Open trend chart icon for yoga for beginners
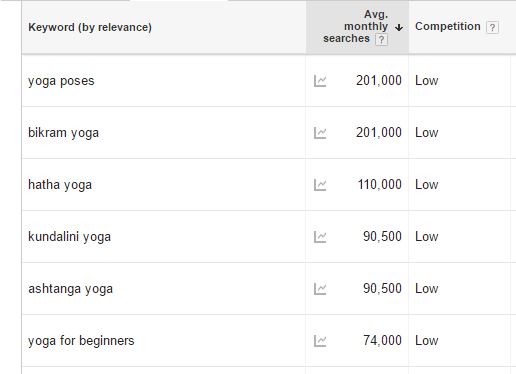The image size is (516, 374). point(320,341)
